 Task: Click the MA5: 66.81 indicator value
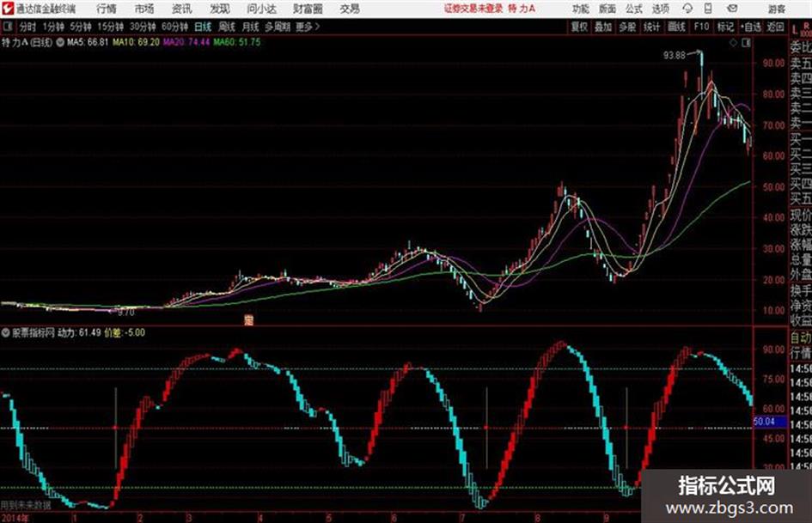(x=88, y=42)
